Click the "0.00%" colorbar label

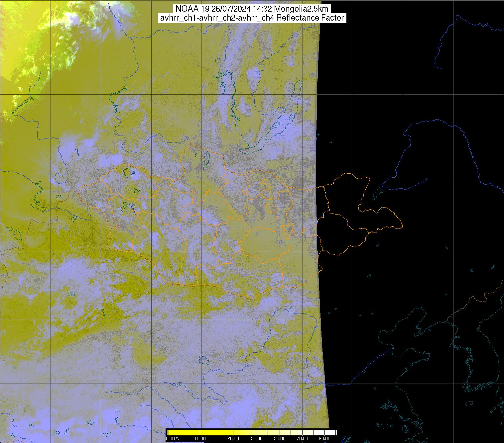click(x=172, y=439)
